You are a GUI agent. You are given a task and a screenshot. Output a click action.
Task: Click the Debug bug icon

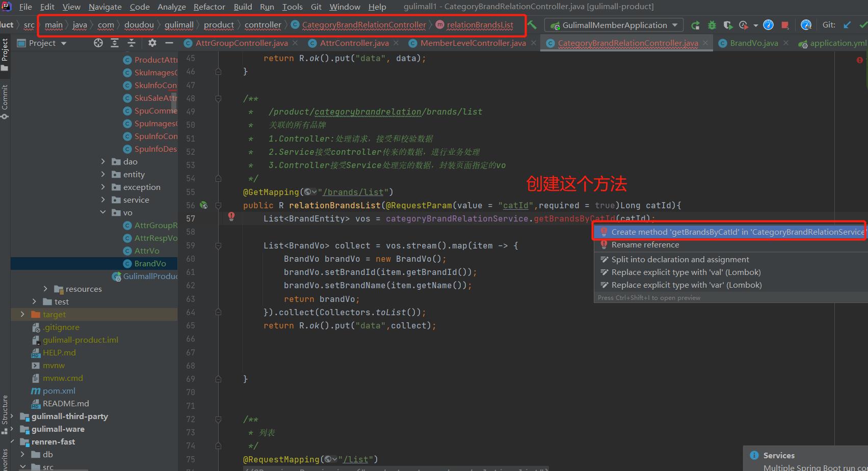pyautogui.click(x=712, y=25)
